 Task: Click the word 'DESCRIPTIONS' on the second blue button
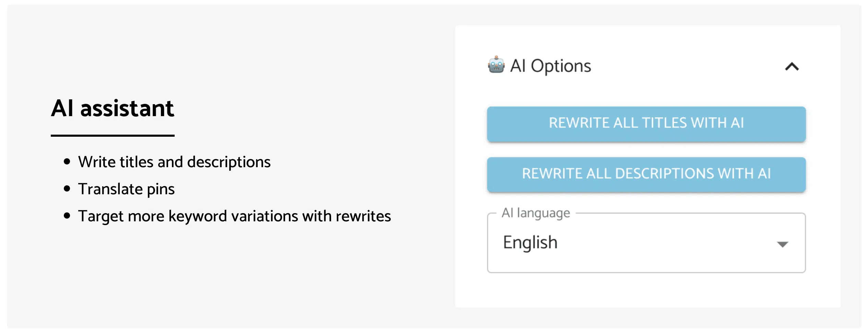[x=664, y=174]
